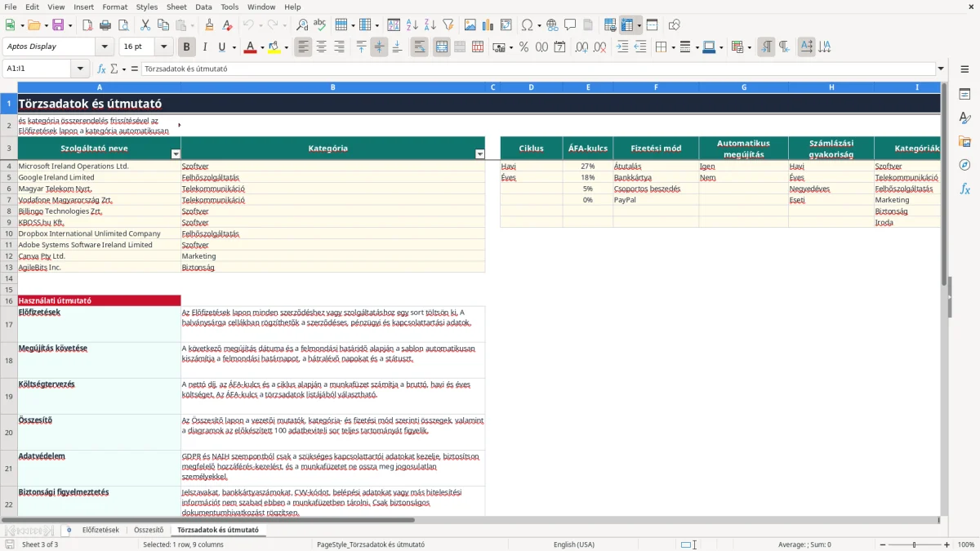980x551 pixels.
Task: Click the Undo arrow icon
Action: 248,25
